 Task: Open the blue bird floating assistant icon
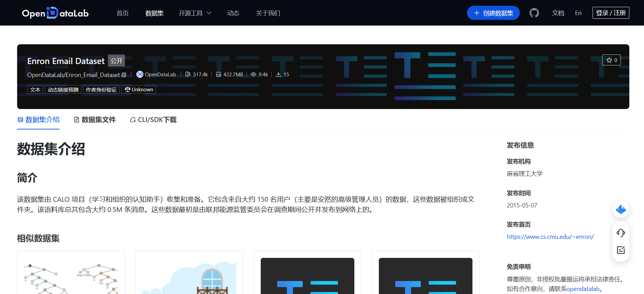point(621,209)
